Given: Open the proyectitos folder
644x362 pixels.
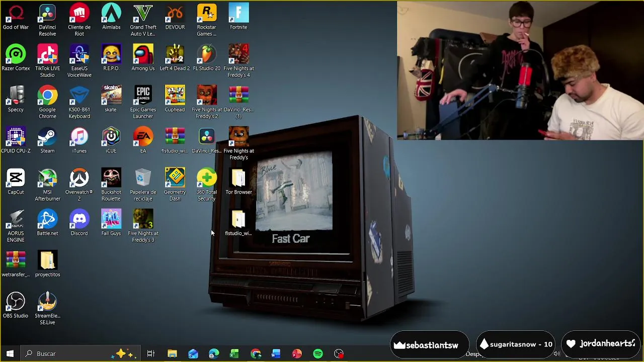Looking at the screenshot, I should tap(47, 264).
